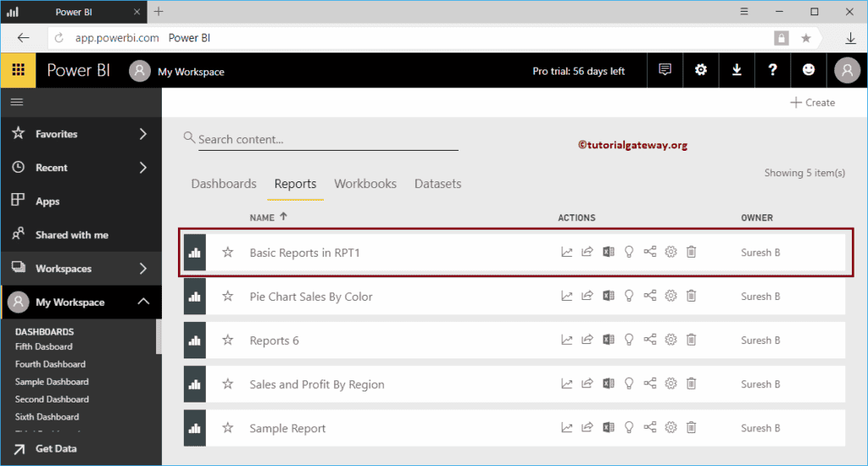Image resolution: width=868 pixels, height=466 pixels.
Task: Click the sidebar vertical scrollbar thumb
Action: tap(159, 336)
